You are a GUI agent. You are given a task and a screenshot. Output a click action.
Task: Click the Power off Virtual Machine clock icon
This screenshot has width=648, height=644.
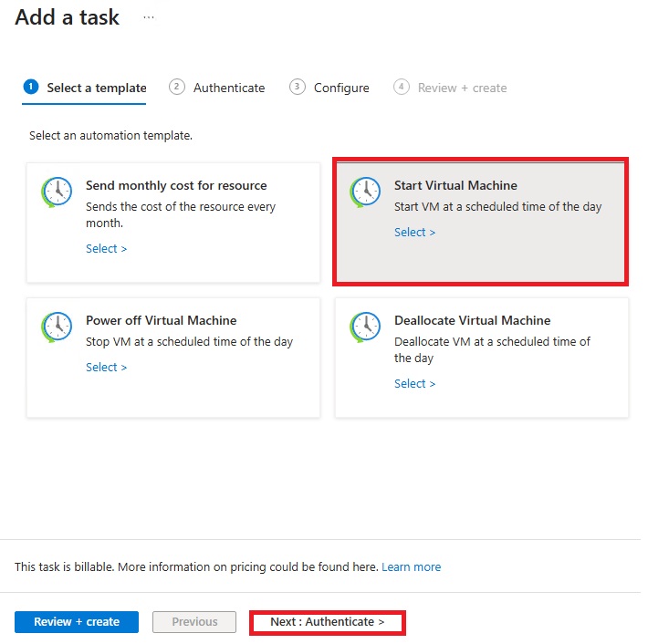pos(57,327)
